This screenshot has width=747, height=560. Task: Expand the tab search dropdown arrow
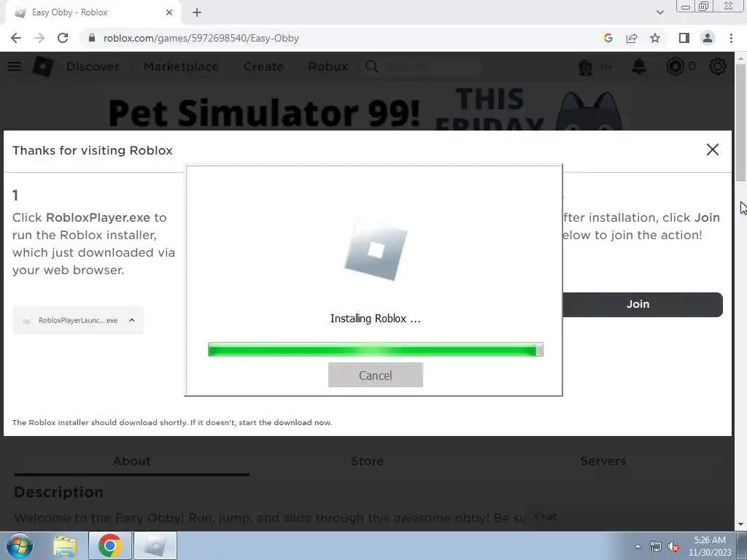(659, 12)
